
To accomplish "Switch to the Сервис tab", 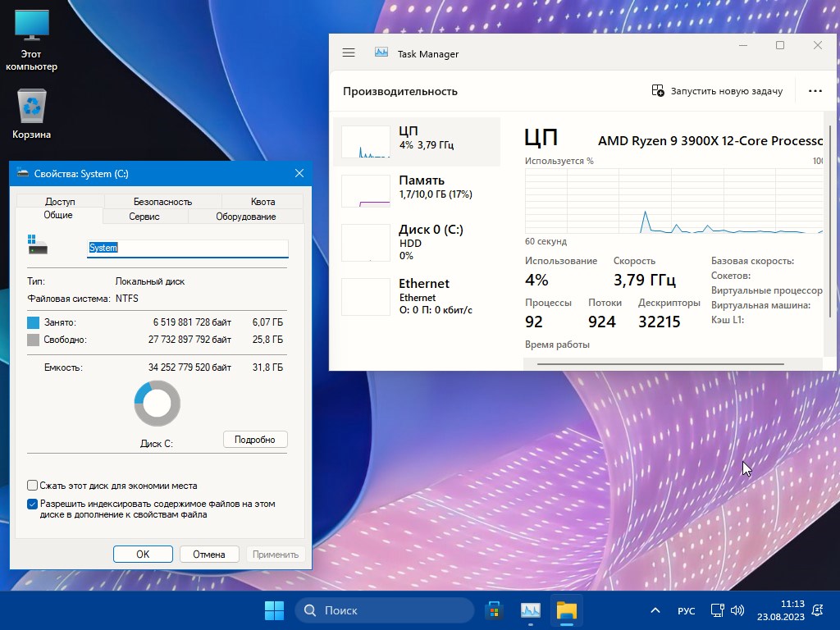I will [144, 217].
